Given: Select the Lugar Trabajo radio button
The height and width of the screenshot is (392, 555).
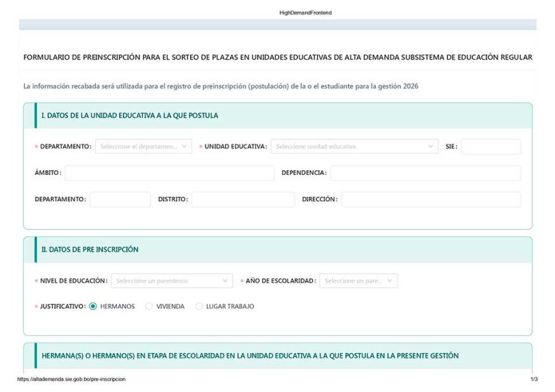Looking at the screenshot, I should pyautogui.click(x=200, y=306).
